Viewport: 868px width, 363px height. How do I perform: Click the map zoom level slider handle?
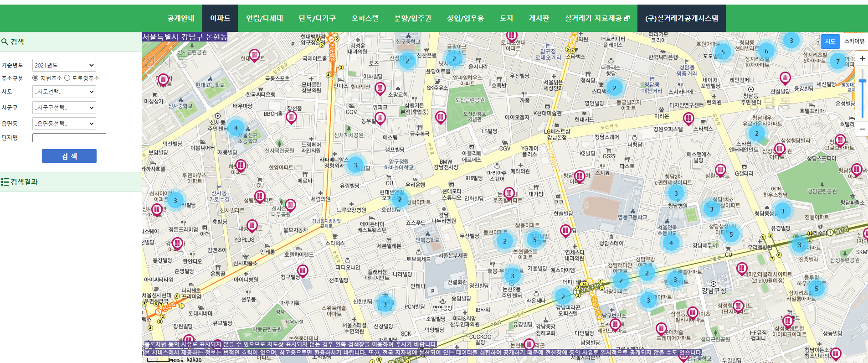pos(862,81)
